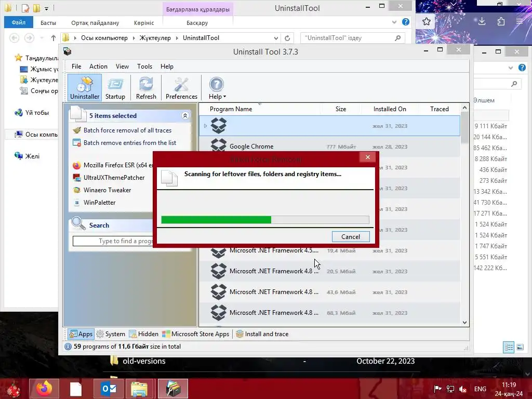This screenshot has width=532, height=399.
Task: Click the UninstallTool search box in Explorer
Action: click(x=353, y=38)
